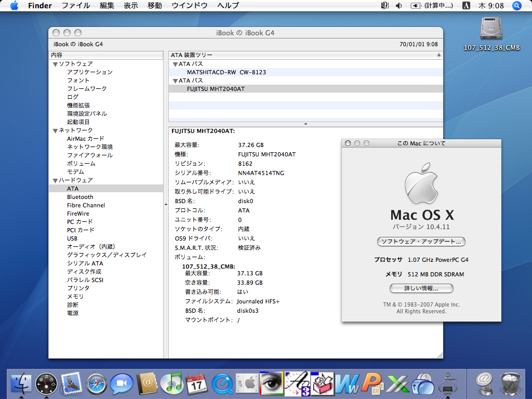
Task: Select グラフィックス／ディスプレイ in the sidebar
Action: point(107,255)
